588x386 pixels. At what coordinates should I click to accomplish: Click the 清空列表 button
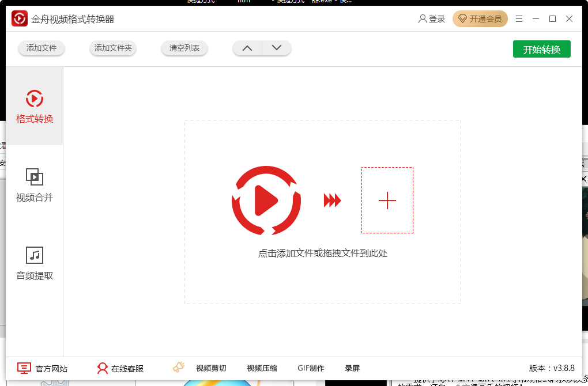[x=184, y=48]
